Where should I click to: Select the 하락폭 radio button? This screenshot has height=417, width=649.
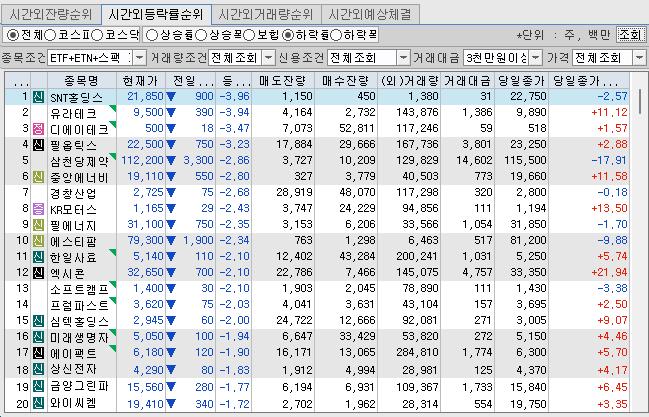tap(336, 35)
